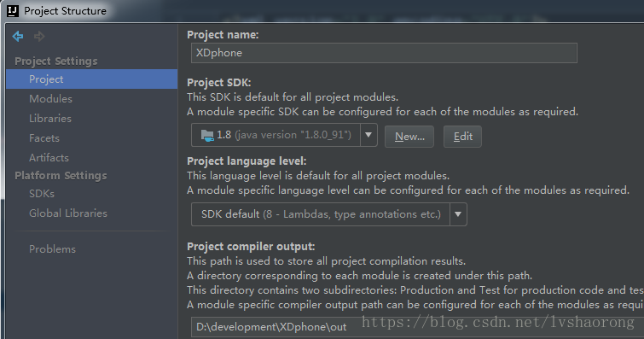Click the New... SDK button
The image size is (644, 339).
coord(409,137)
